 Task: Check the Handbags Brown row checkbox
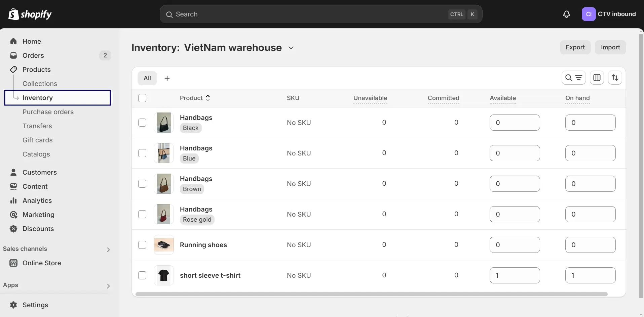[x=142, y=184]
